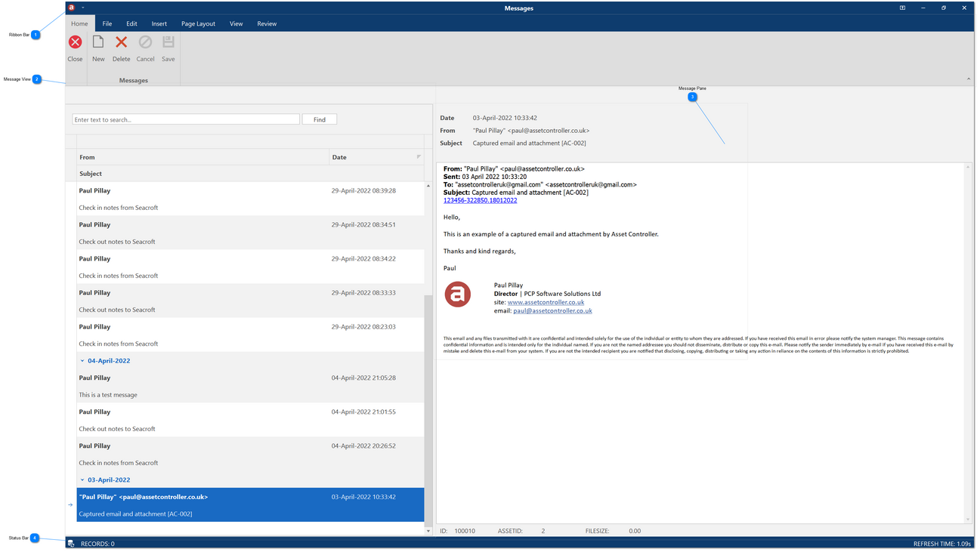This screenshot has height=552, width=980.
Task: Select the 'This is a test message' row
Action: pyautogui.click(x=250, y=386)
